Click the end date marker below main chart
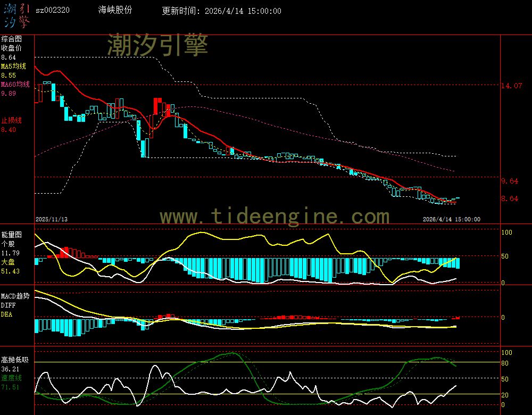Viewport: 532px width, 415px height. pos(451,219)
